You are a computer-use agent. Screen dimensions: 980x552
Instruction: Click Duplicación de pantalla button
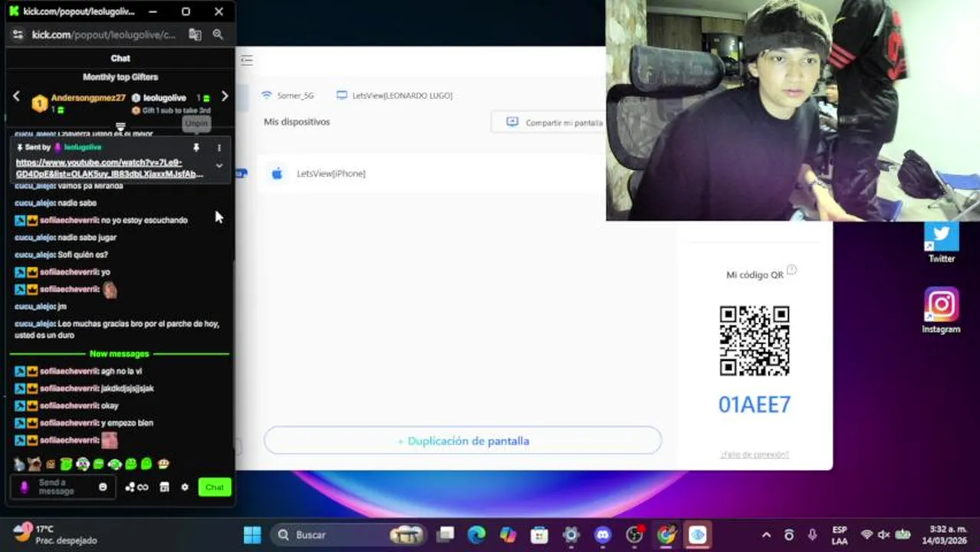pyautogui.click(x=462, y=441)
